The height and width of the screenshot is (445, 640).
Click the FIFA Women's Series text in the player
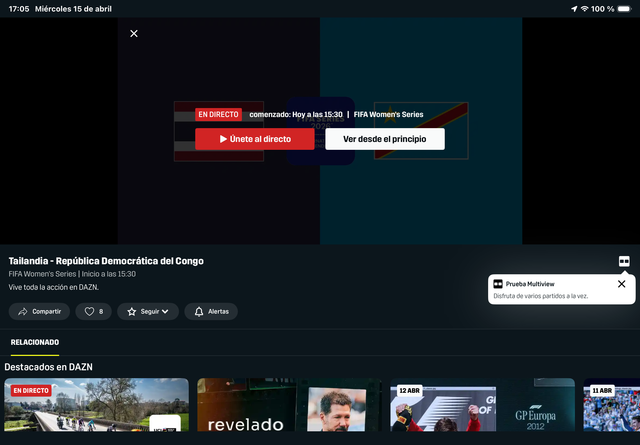coord(388,114)
